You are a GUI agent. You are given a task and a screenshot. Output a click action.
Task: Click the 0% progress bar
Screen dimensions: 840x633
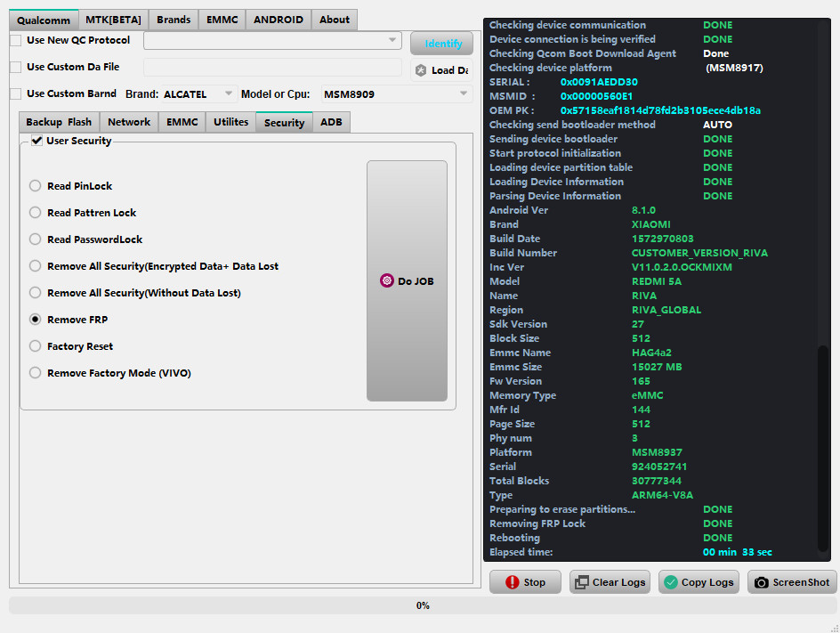tap(423, 605)
